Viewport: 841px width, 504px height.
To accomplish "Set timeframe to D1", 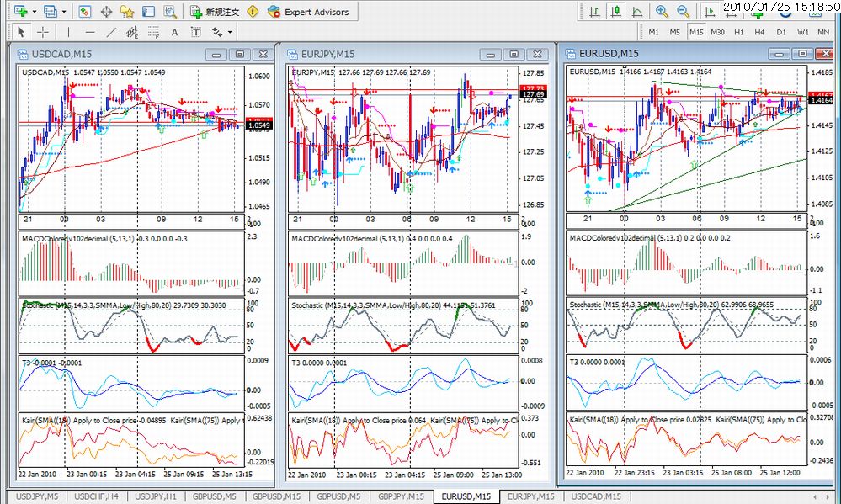I will pos(781,32).
